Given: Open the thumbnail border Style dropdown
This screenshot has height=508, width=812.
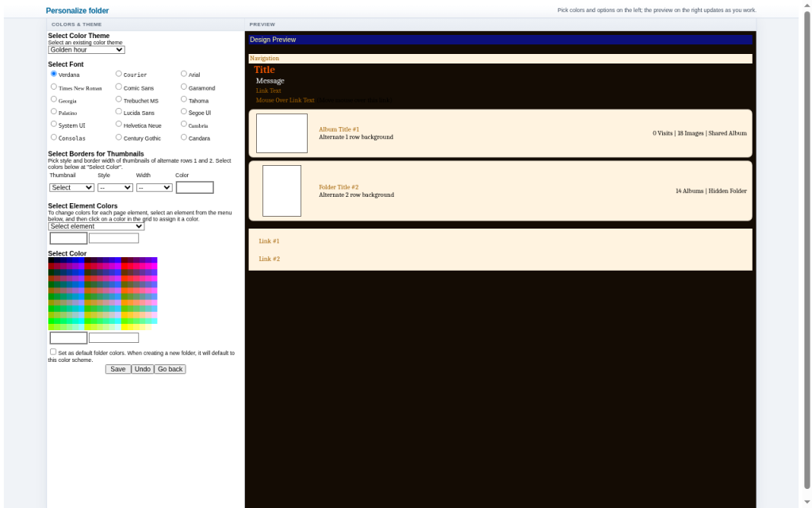Looking at the screenshot, I should coord(115,187).
